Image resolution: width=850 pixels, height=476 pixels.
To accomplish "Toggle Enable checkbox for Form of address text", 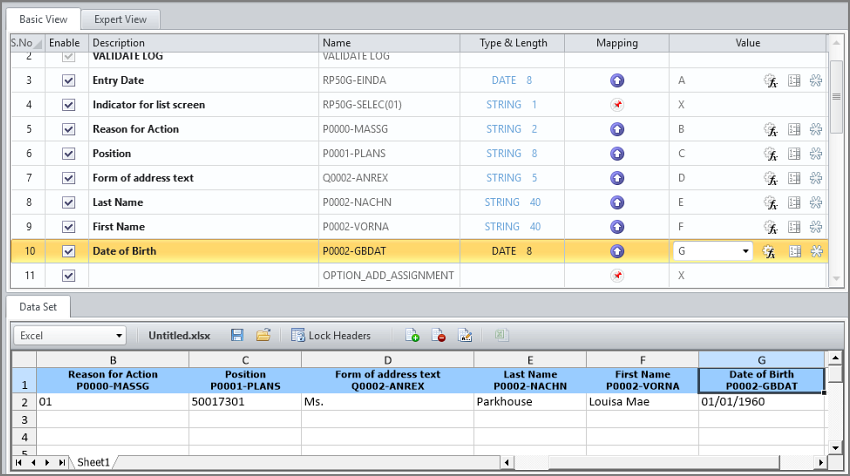I will 68,178.
